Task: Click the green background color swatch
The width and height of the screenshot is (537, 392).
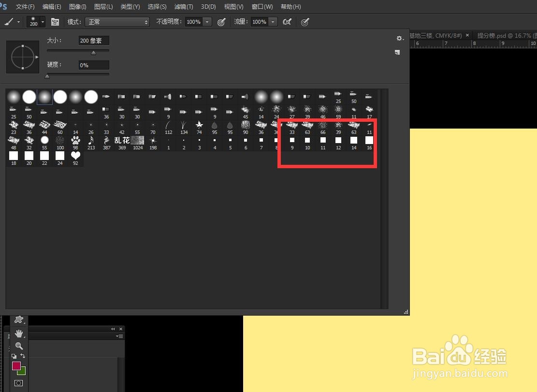Action: tap(23, 372)
